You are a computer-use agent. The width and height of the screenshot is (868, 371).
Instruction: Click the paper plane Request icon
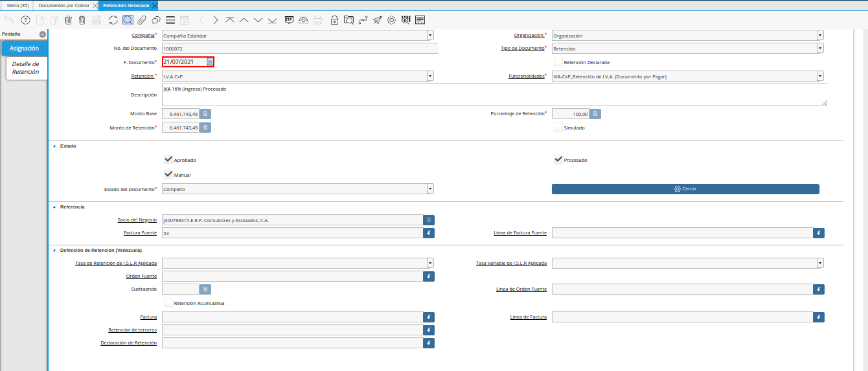coord(377,20)
